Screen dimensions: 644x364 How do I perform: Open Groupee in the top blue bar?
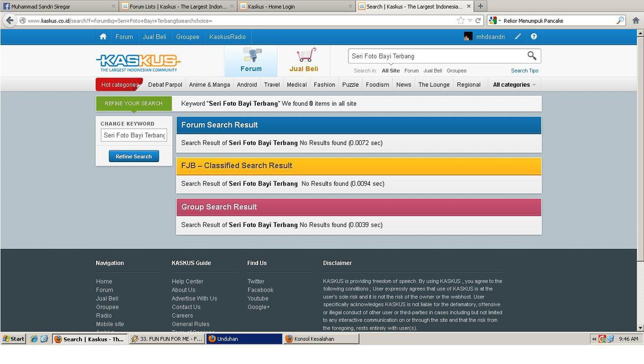tap(188, 37)
